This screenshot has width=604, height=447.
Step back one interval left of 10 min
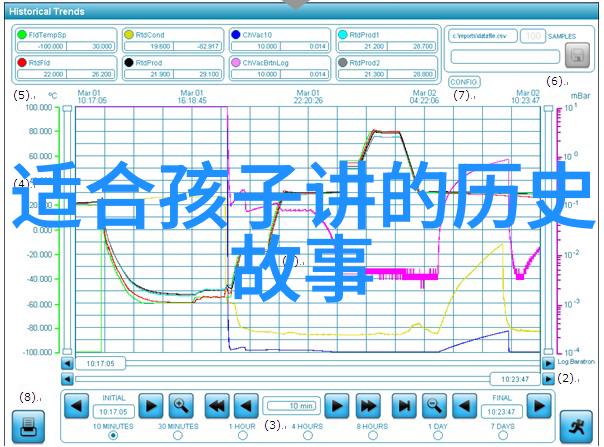point(246,406)
